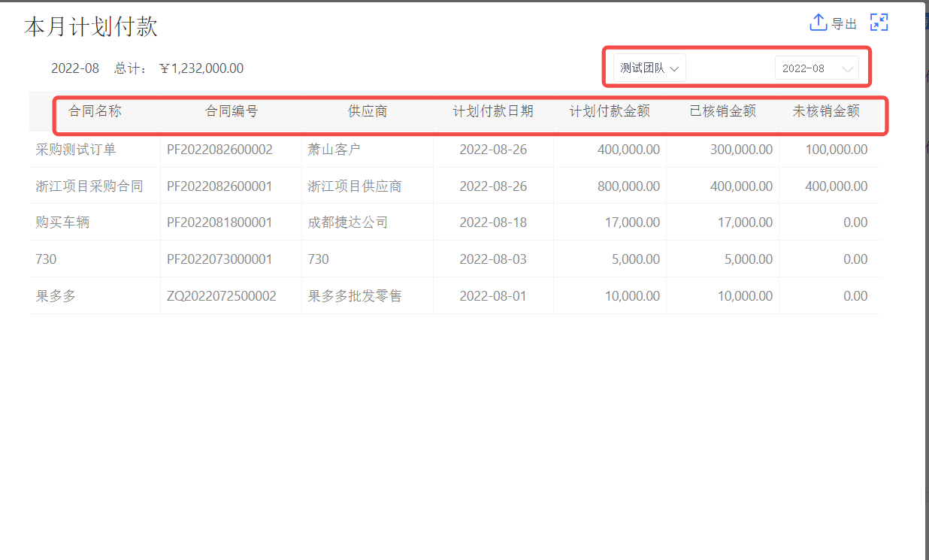Click contract number ZQ2022072500002
This screenshot has height=560, width=929.
click(x=222, y=296)
